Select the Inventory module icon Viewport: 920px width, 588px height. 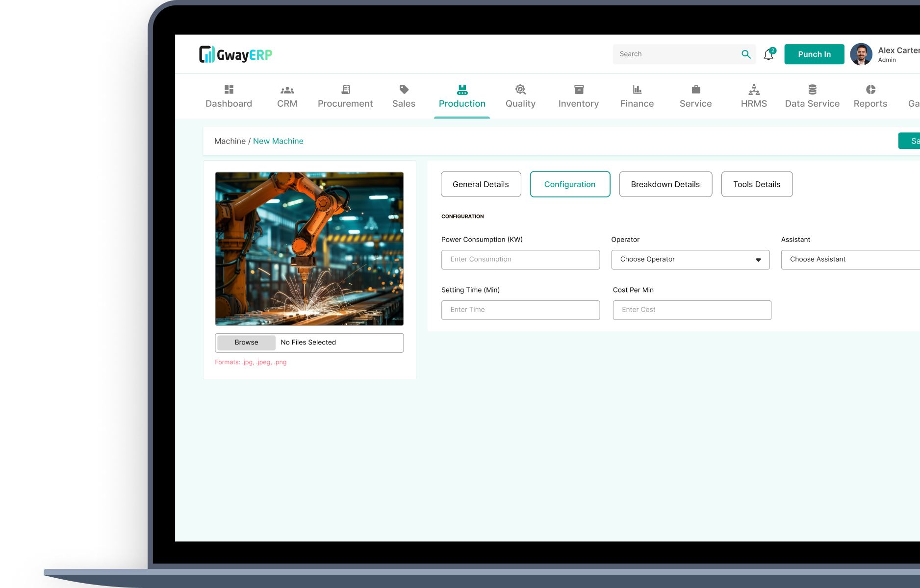pos(579,90)
